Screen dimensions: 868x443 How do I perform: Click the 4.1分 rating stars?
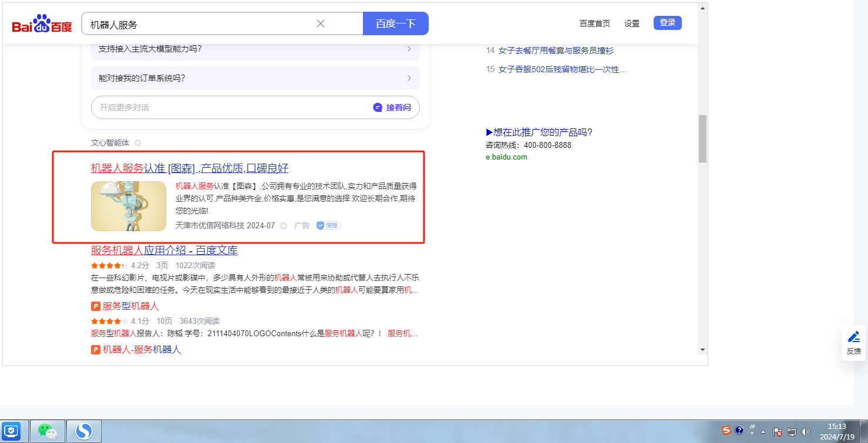coord(109,321)
